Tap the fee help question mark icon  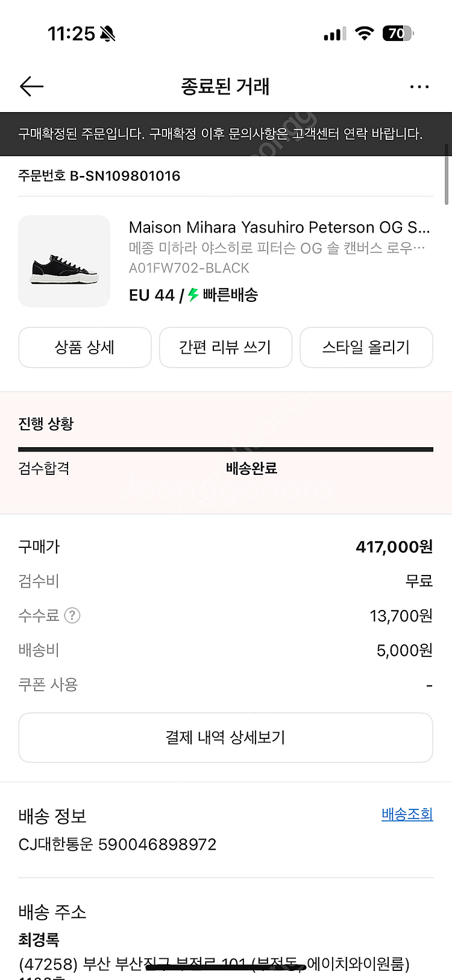72,615
